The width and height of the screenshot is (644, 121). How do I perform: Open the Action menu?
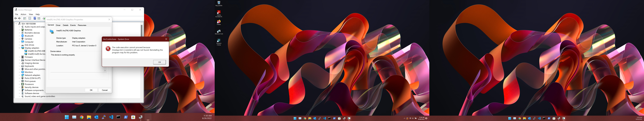click(23, 14)
